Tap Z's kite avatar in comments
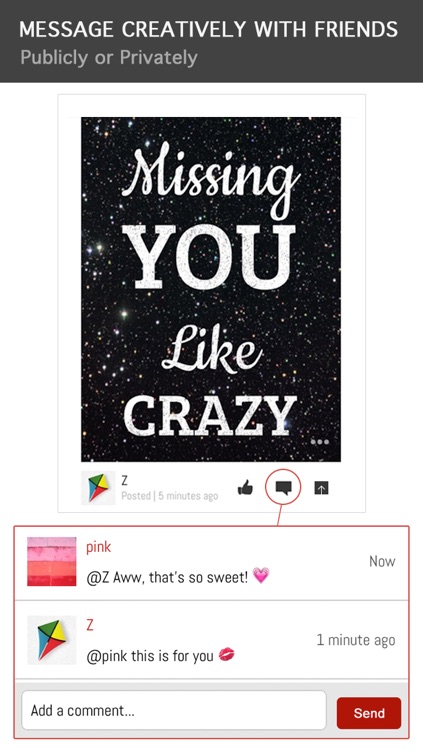 pos(52,640)
